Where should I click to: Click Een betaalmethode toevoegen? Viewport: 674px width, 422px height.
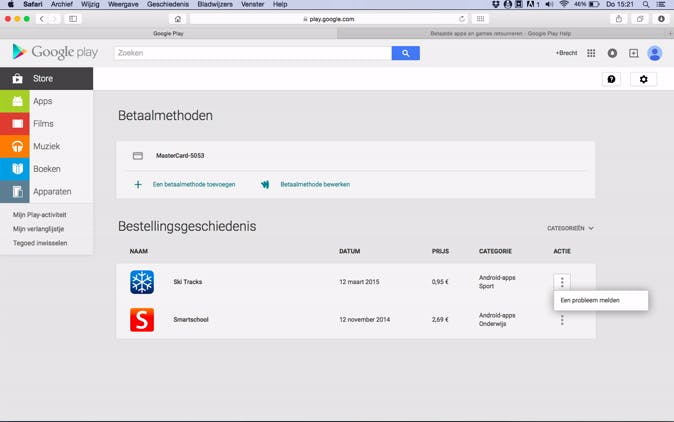point(194,184)
